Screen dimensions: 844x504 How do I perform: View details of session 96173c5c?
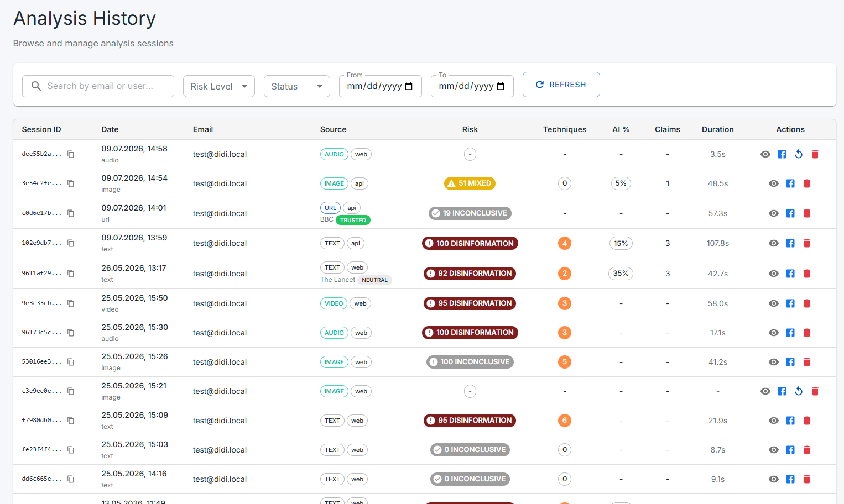(x=774, y=333)
